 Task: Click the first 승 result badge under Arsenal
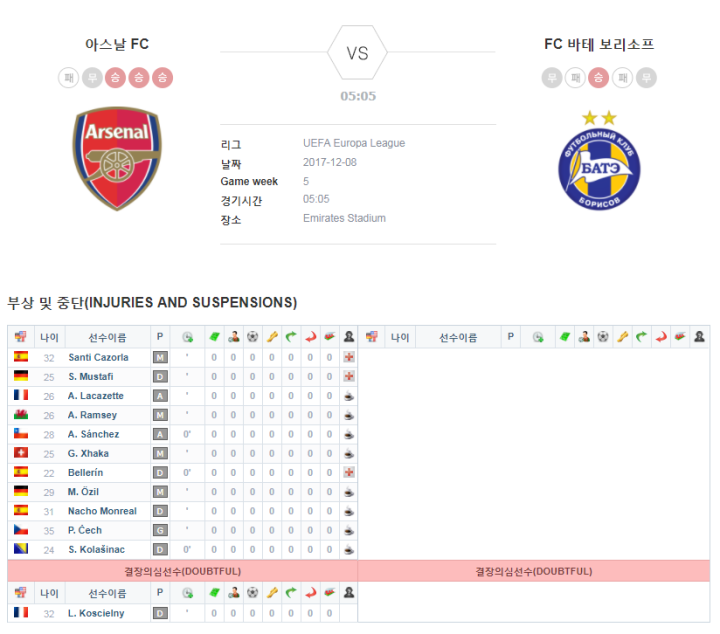click(115, 78)
